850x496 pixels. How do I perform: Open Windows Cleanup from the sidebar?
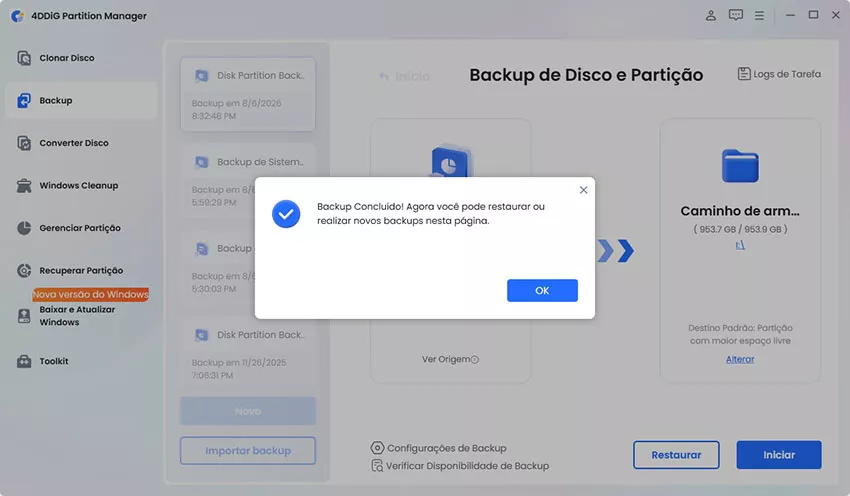coord(81,185)
